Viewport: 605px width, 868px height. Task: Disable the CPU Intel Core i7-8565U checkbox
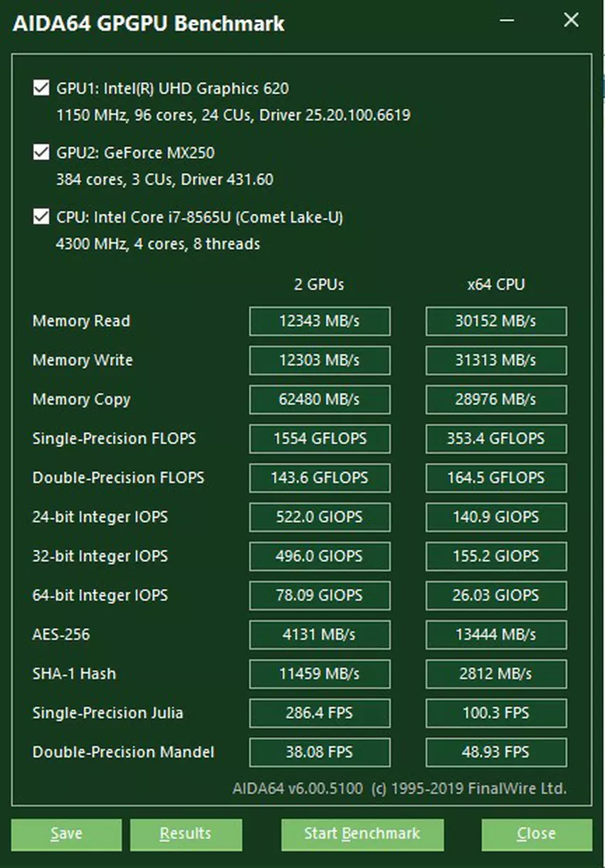(x=41, y=217)
